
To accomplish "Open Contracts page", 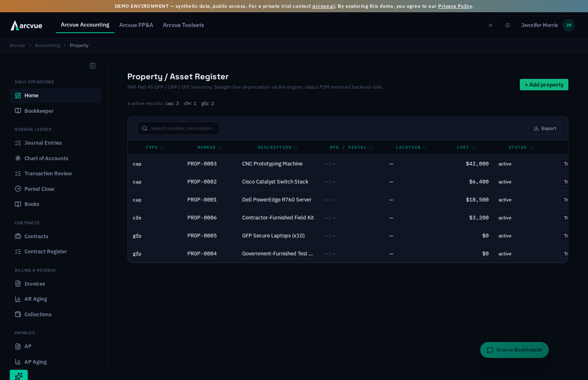I will (55, 237).
